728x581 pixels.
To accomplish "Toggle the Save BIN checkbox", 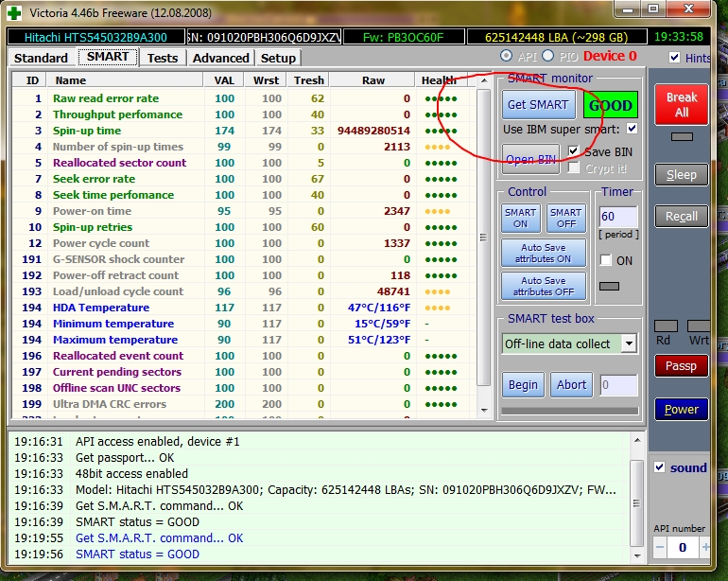I will pyautogui.click(x=573, y=151).
